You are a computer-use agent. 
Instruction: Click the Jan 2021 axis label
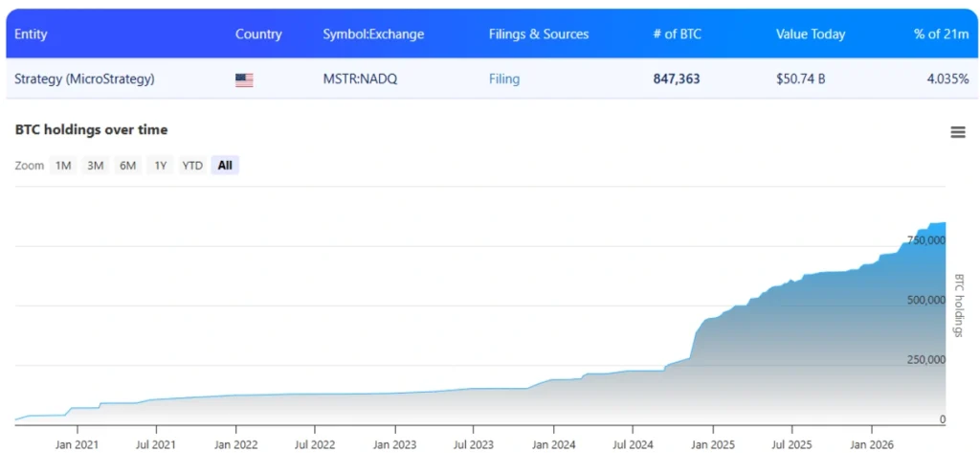77,445
